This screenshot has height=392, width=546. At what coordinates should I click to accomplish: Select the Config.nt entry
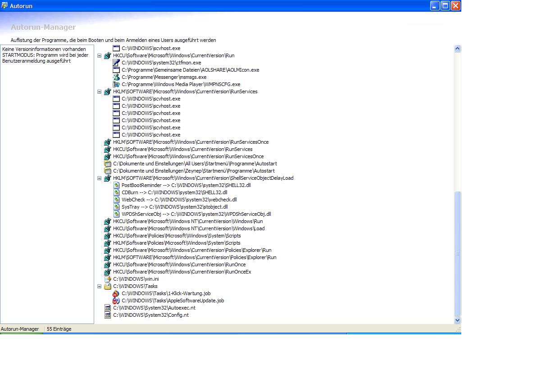click(x=150, y=315)
